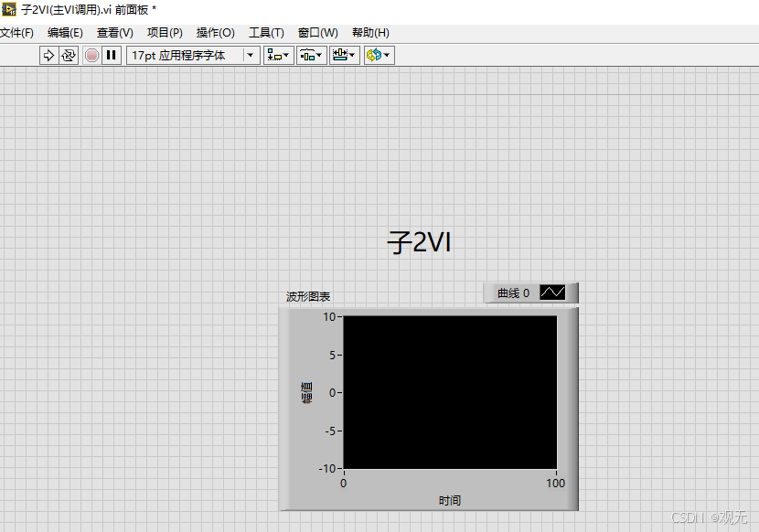Viewport: 759px width, 532px height.
Task: Click the X-axis maximum value 100
Action: (555, 483)
